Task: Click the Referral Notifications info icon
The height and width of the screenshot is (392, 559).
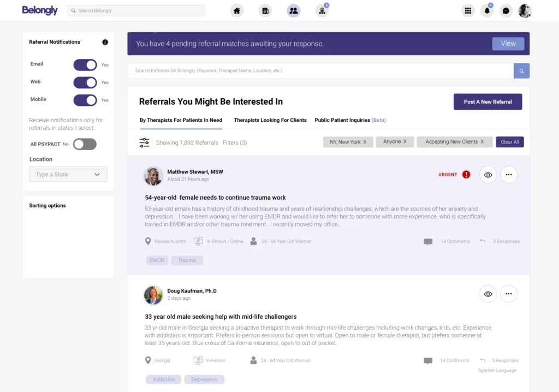Action: pyautogui.click(x=105, y=42)
